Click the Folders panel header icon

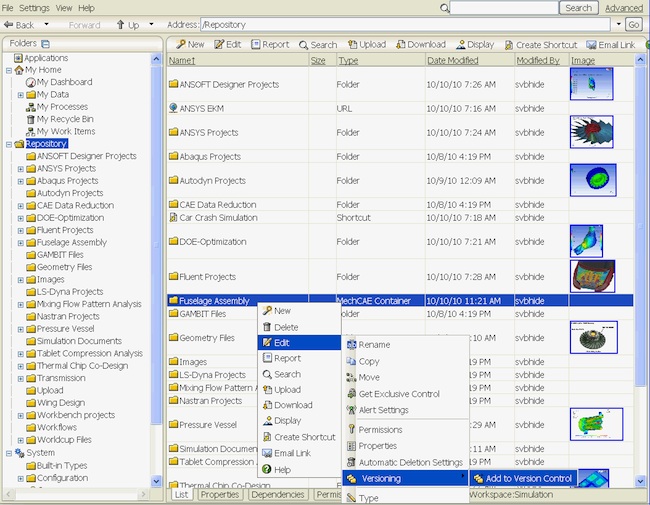(x=46, y=44)
